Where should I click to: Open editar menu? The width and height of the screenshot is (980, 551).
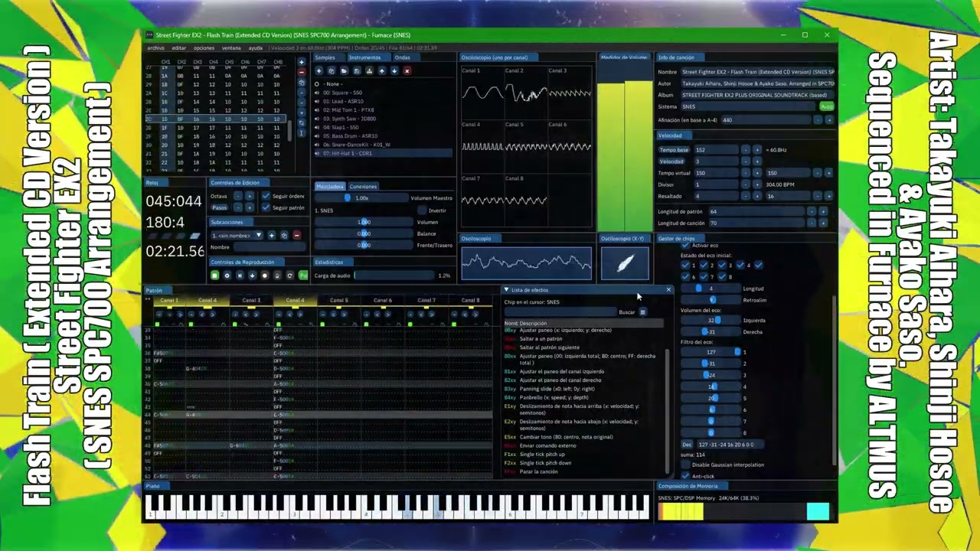(x=178, y=47)
